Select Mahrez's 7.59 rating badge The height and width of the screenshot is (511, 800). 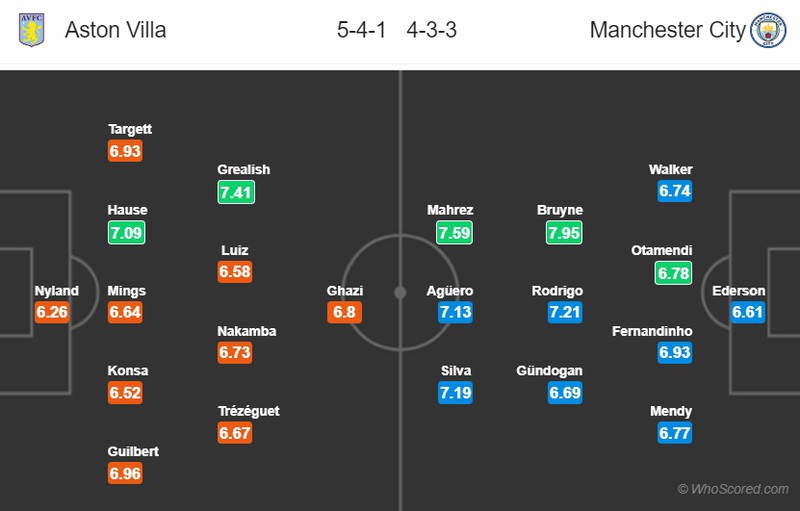pos(455,232)
